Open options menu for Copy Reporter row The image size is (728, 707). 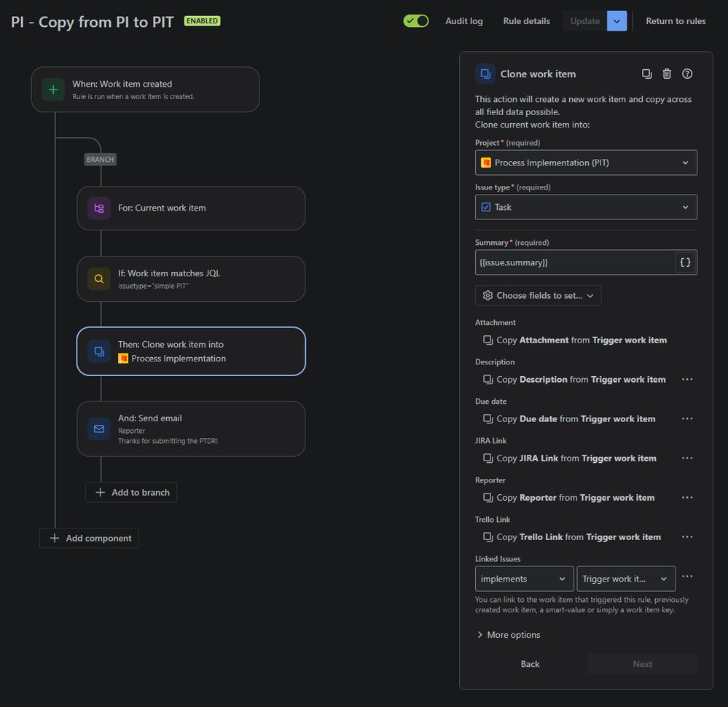coord(687,498)
